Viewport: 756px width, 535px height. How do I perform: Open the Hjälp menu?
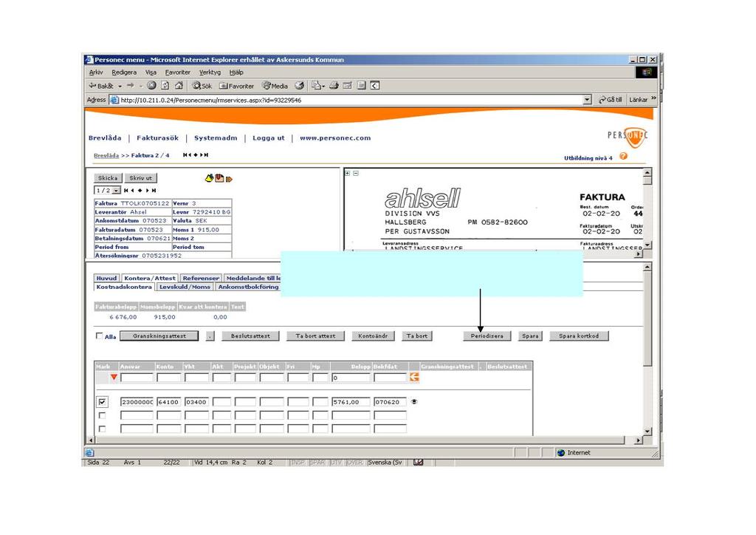point(236,72)
